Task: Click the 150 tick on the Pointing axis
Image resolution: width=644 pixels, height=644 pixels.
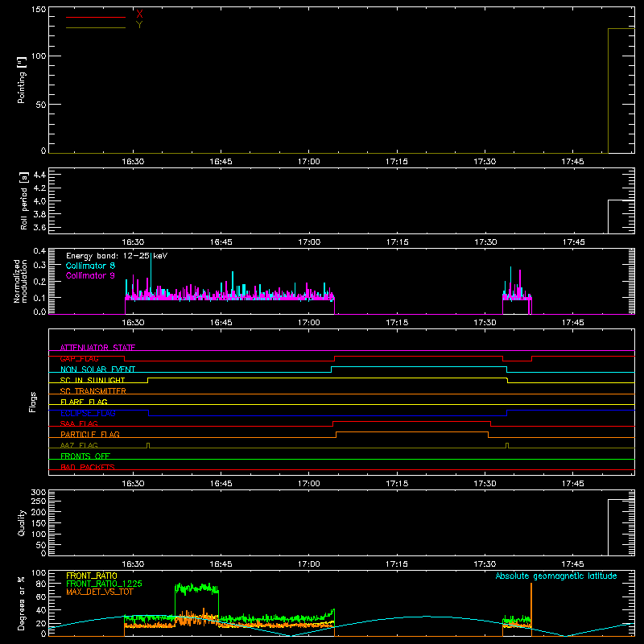Action: point(39,10)
